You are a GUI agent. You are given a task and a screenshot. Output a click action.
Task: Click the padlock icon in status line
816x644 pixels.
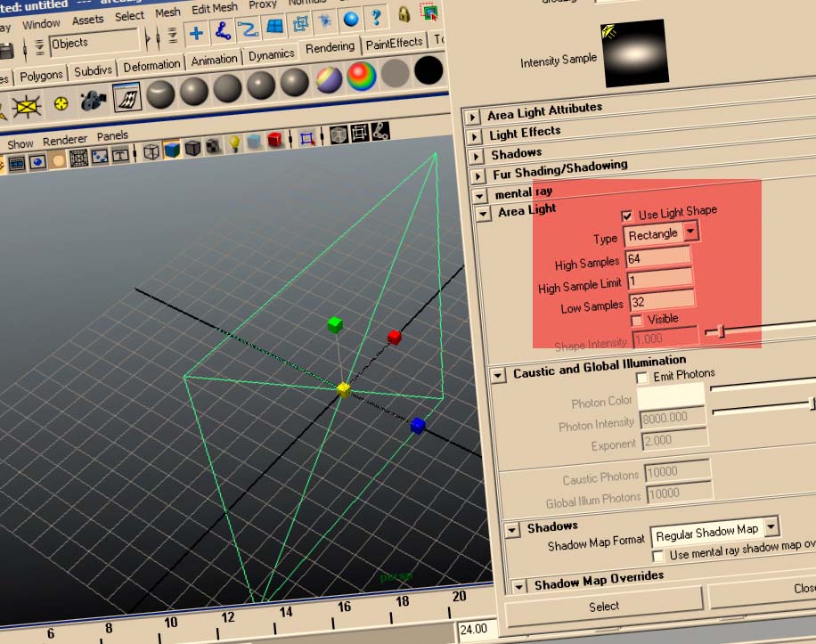point(404,14)
